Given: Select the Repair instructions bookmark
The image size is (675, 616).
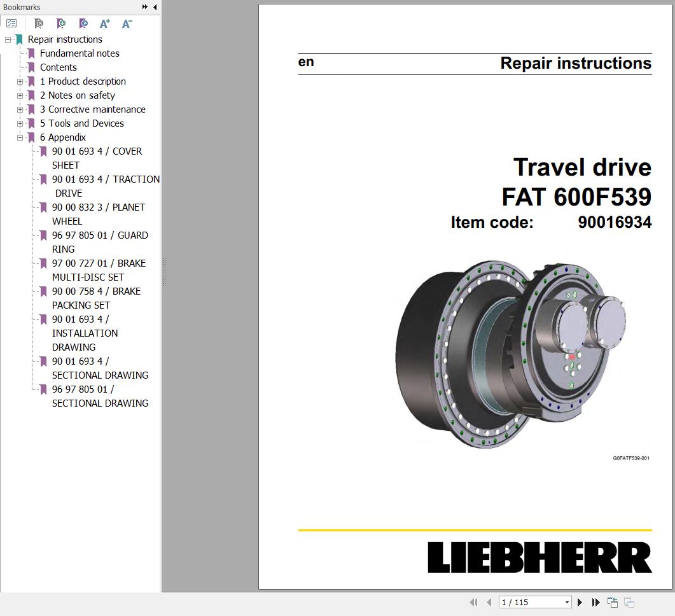Looking at the screenshot, I should [65, 39].
